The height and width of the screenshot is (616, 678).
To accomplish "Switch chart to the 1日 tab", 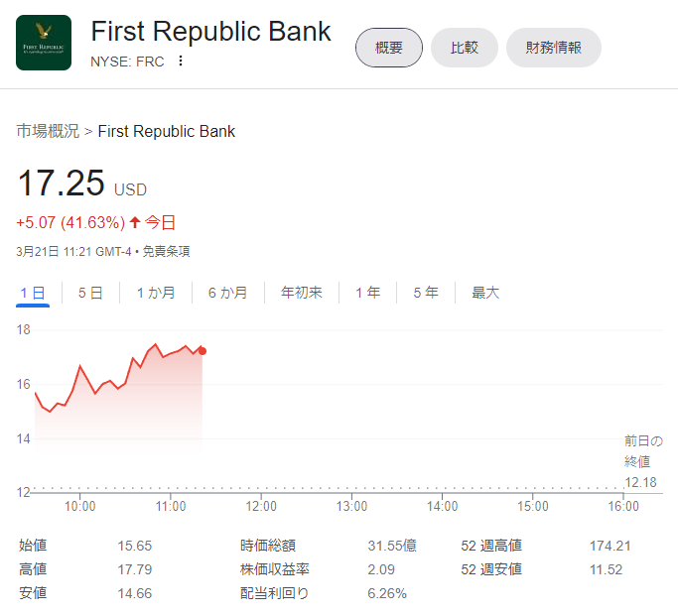I will pos(33,293).
